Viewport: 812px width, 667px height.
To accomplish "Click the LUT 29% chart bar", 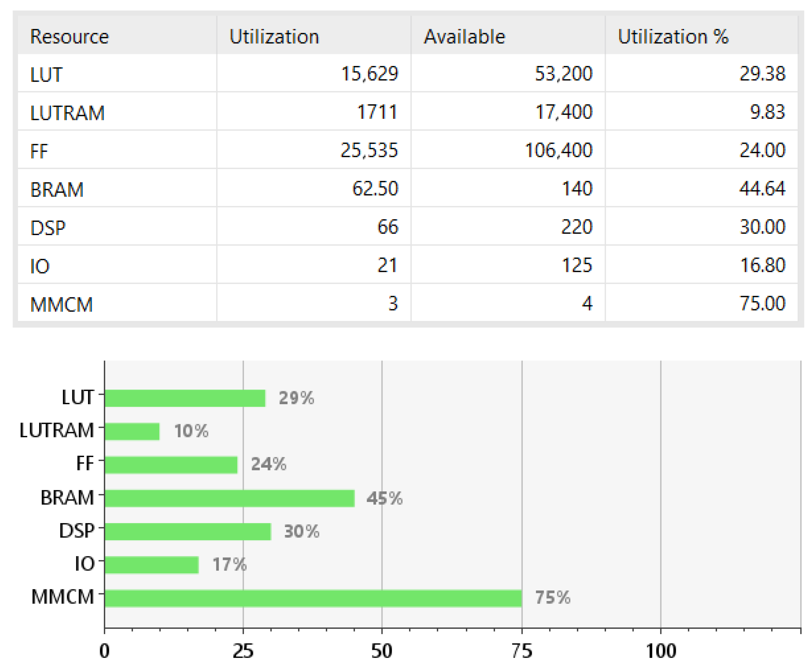I will [185, 398].
